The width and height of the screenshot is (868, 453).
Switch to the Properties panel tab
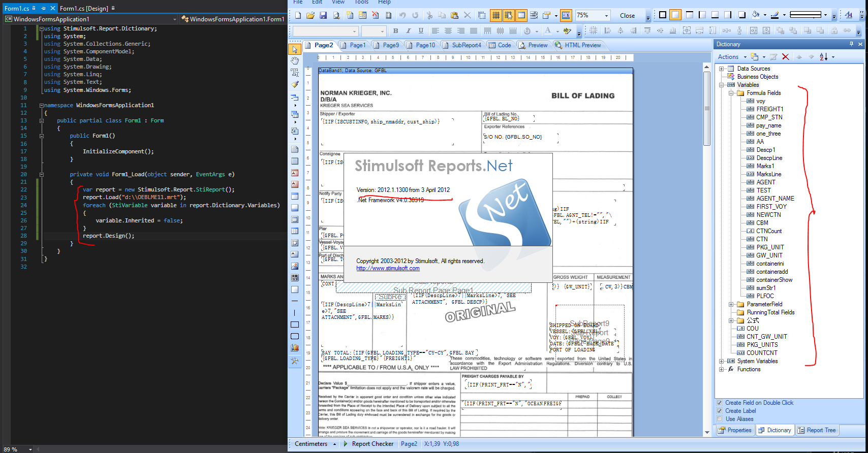click(x=735, y=430)
